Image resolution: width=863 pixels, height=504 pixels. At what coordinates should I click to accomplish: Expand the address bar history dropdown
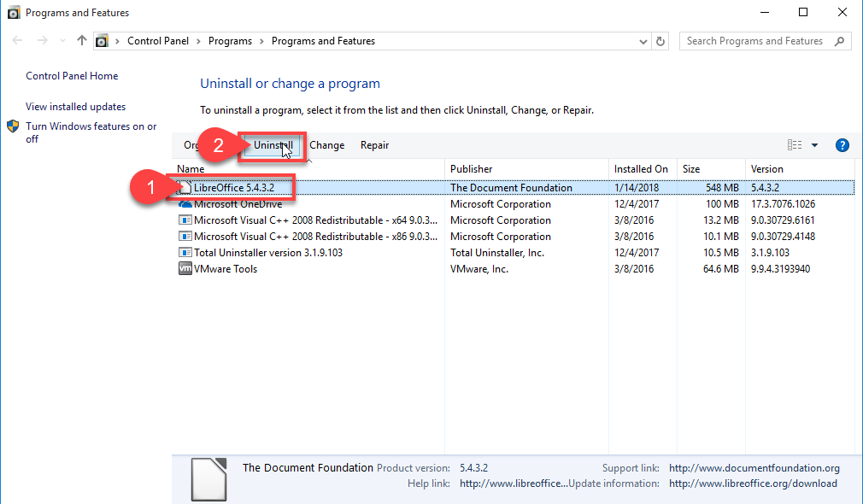[x=643, y=41]
